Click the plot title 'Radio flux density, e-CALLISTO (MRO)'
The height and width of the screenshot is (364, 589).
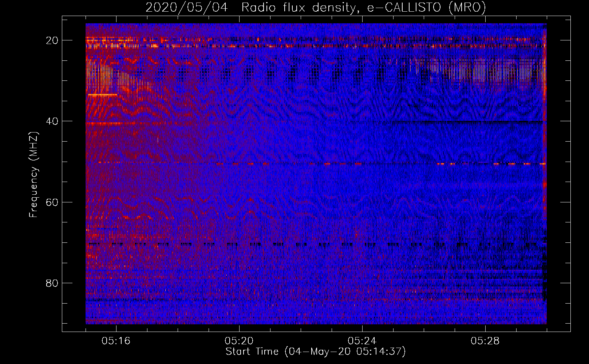click(x=363, y=8)
